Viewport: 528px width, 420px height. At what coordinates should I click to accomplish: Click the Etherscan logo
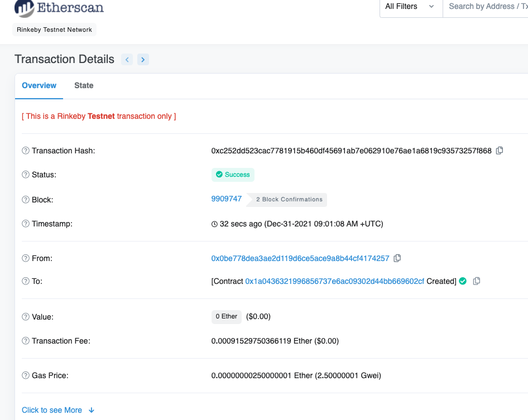click(59, 8)
